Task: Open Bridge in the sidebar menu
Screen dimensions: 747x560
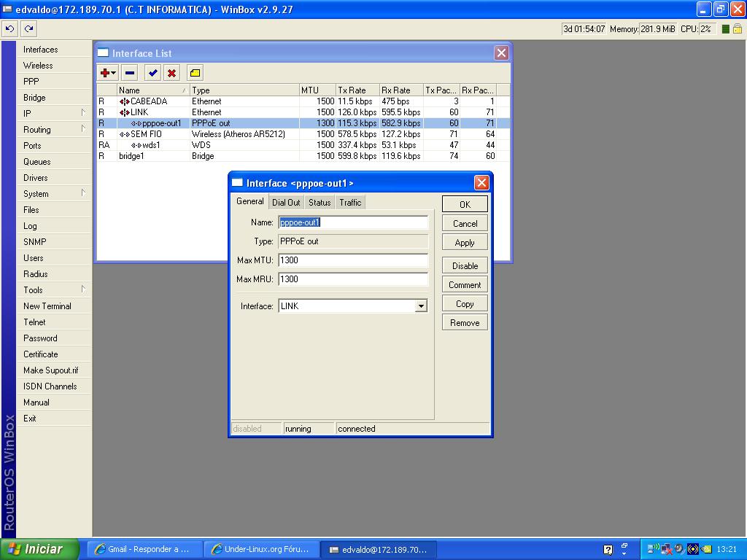Action: [54, 98]
